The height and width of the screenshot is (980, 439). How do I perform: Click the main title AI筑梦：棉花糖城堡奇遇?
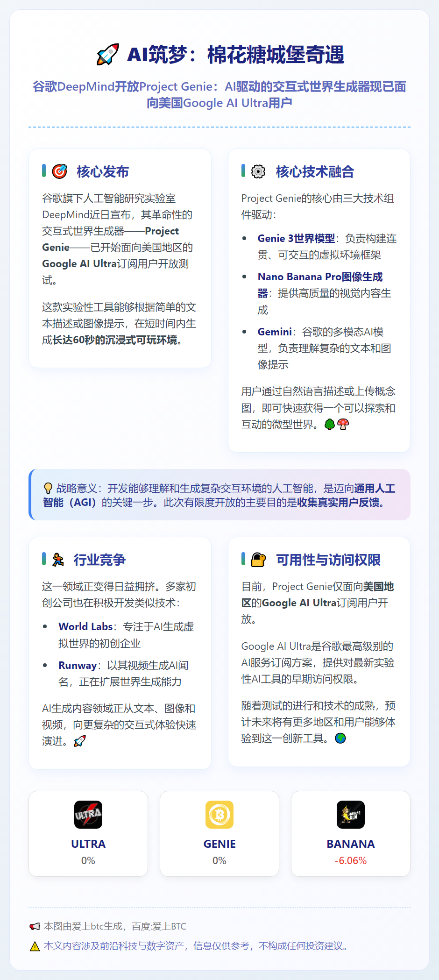pyautogui.click(x=236, y=55)
